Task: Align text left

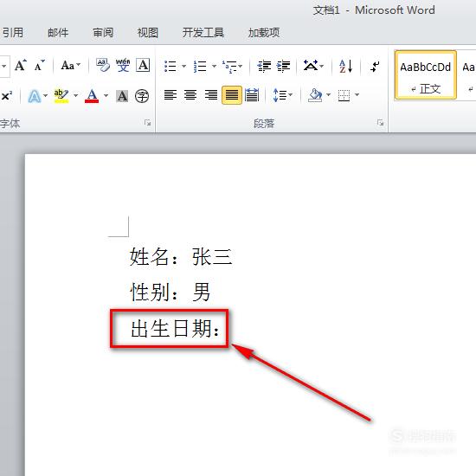Action: [x=170, y=95]
